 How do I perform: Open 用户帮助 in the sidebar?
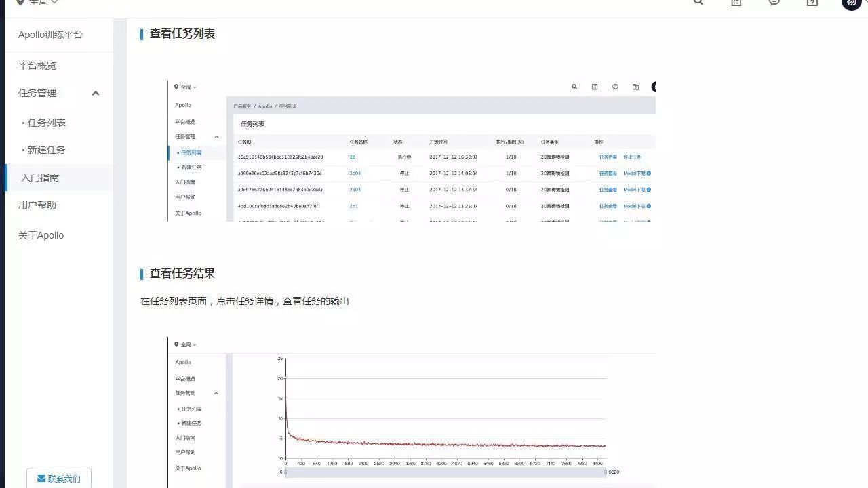(37, 205)
